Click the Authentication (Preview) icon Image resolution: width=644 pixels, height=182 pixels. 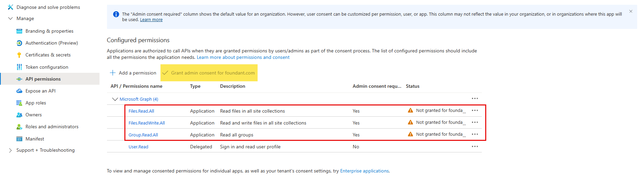click(x=19, y=43)
